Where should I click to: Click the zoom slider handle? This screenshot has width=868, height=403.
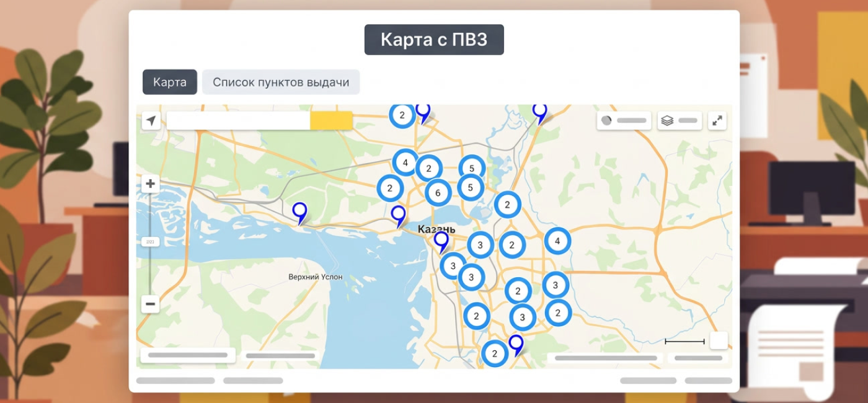(150, 242)
